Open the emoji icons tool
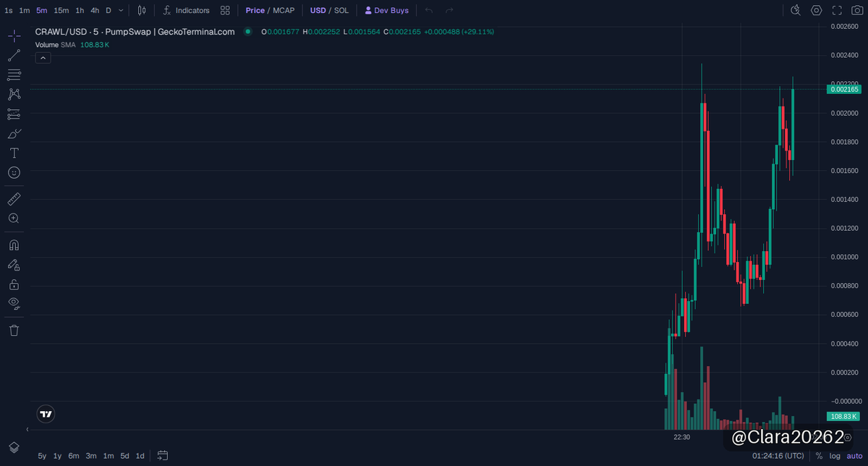Viewport: 868px width, 466px height. [14, 172]
